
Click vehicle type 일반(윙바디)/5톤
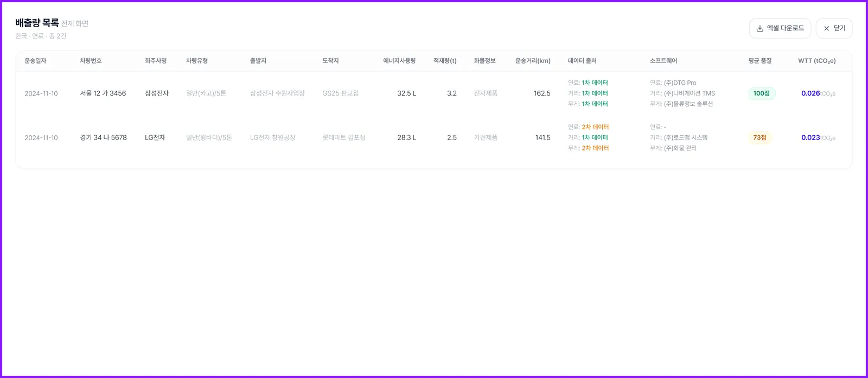[x=209, y=138]
